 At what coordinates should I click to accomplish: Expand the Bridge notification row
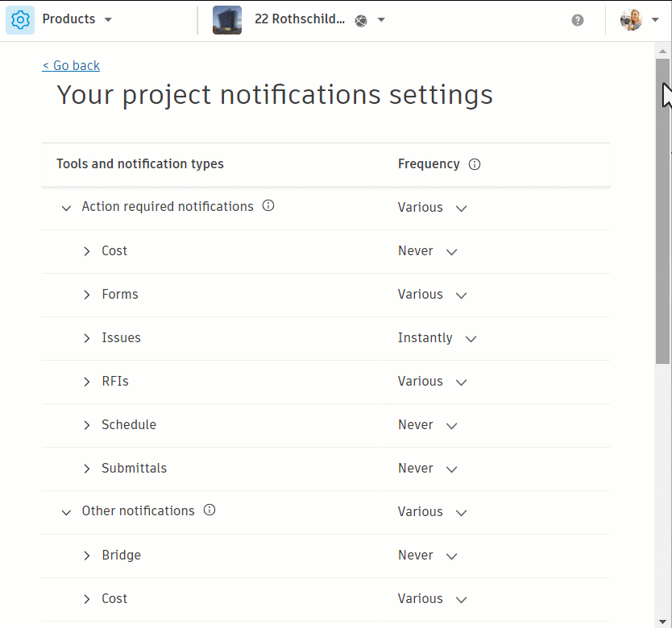[x=87, y=556]
